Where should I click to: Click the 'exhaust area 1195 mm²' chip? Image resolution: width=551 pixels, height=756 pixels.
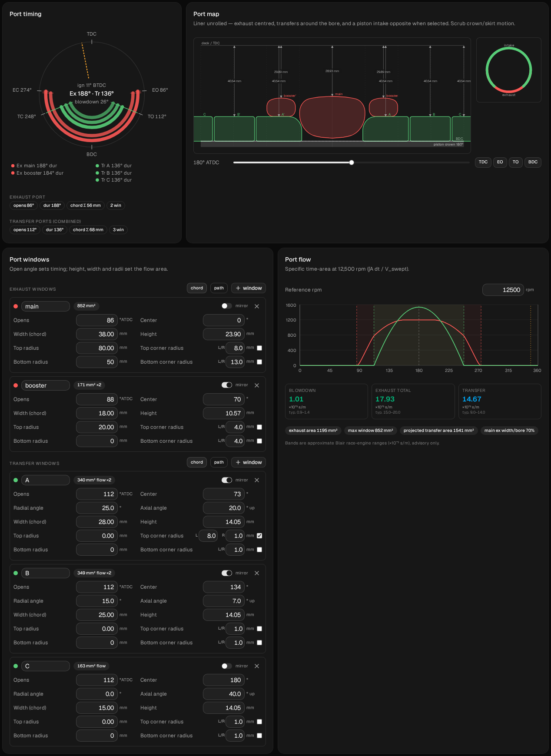[313, 431]
